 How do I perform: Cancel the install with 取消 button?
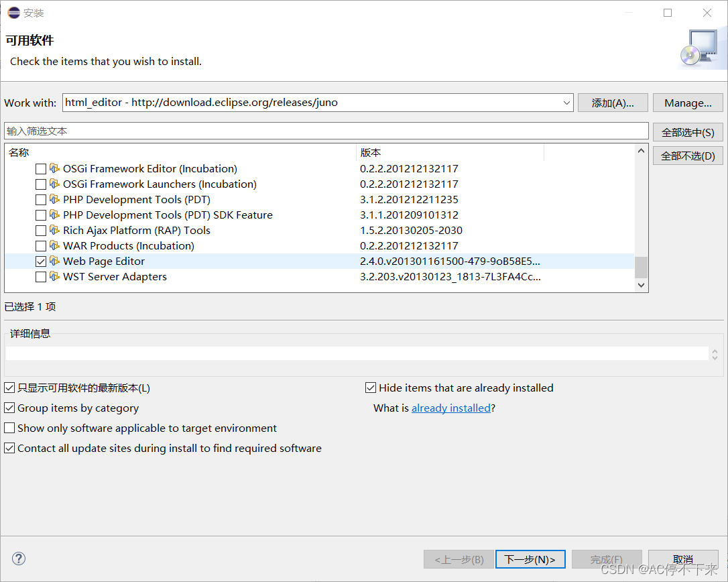pos(683,559)
